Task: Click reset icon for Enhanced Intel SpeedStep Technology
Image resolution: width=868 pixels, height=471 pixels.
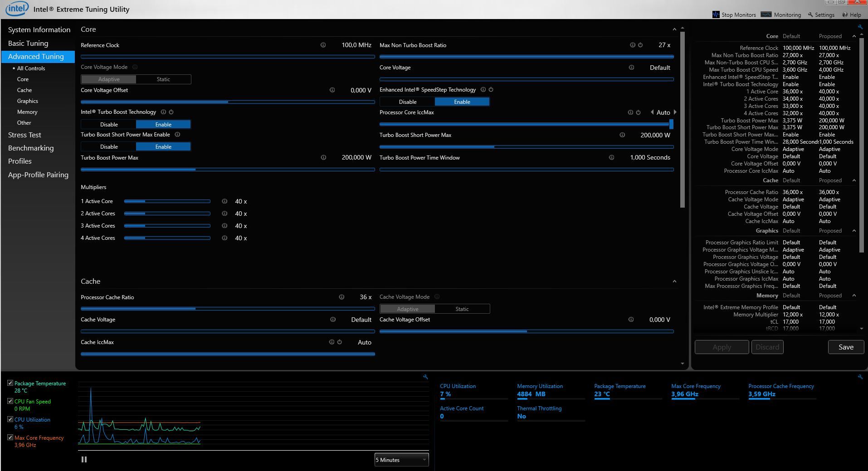Action: (491, 89)
